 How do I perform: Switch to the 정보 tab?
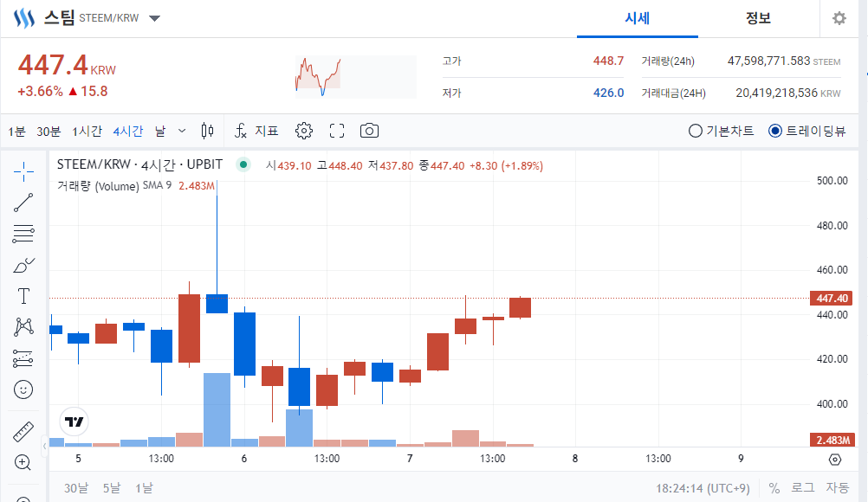pos(758,18)
